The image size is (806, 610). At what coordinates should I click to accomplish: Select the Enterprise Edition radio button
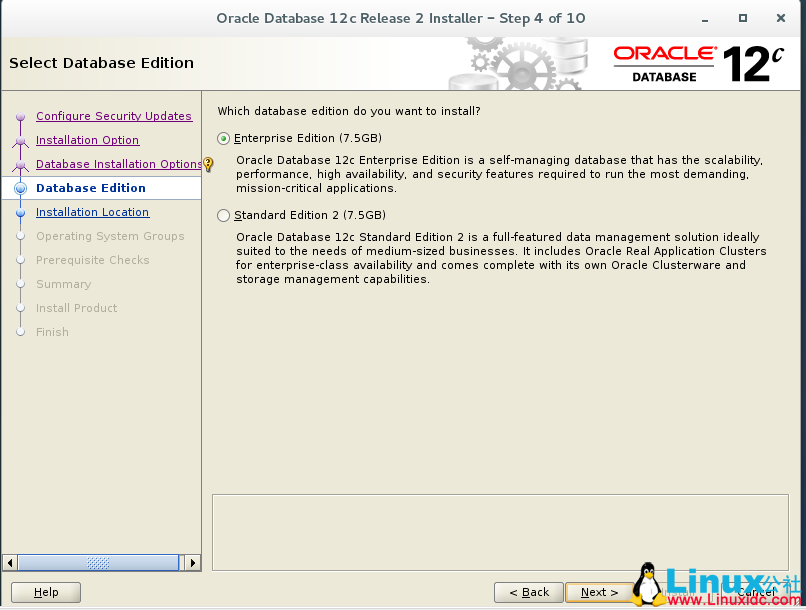224,138
